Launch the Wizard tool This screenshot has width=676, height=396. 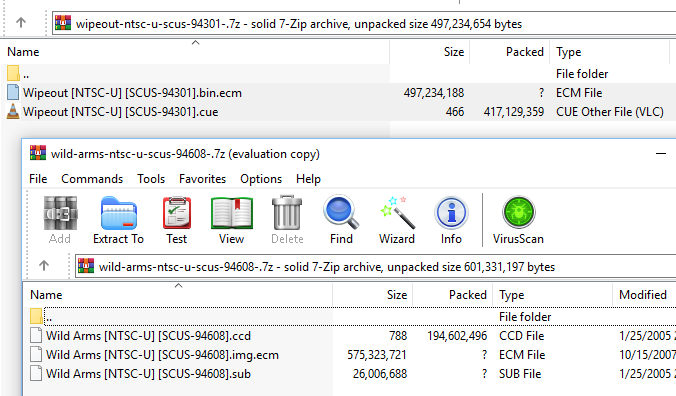pos(397,220)
